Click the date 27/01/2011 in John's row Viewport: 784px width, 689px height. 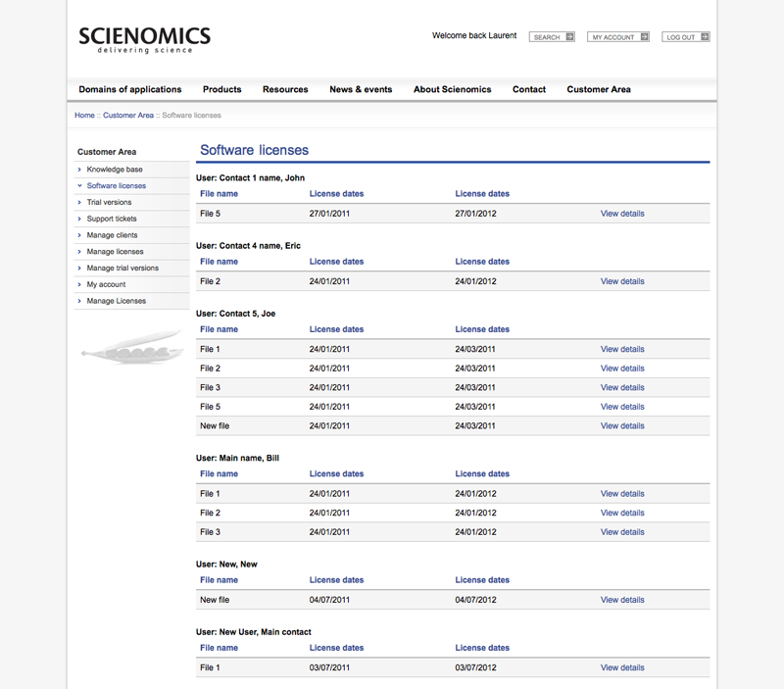pos(329,214)
